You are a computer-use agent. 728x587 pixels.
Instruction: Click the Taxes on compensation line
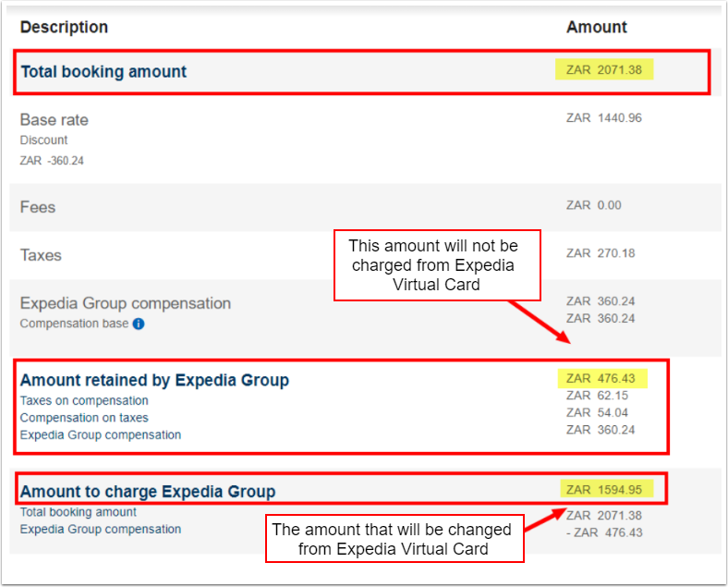[84, 400]
